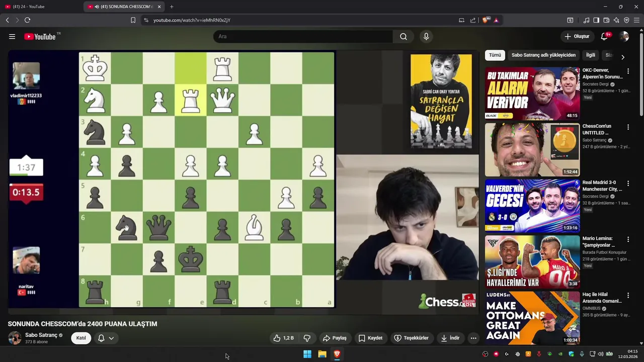
Task: Close the SONUNDA CHESSCOM tab
Action: [x=159, y=7]
